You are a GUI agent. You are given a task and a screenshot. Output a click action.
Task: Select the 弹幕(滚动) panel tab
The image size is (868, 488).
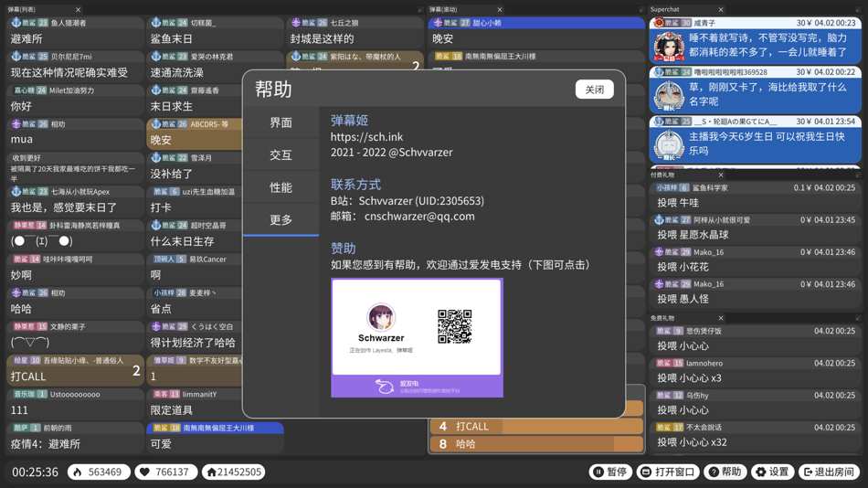pyautogui.click(x=443, y=9)
